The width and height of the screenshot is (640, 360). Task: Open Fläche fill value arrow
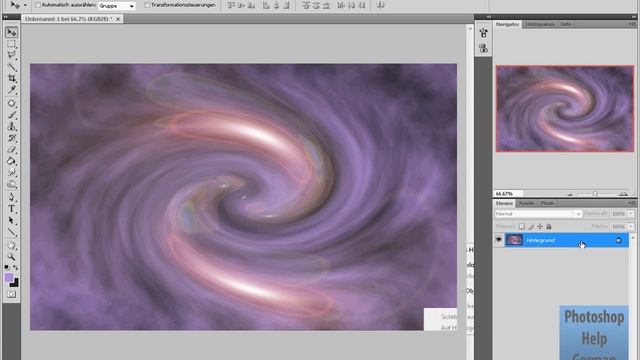tap(631, 226)
